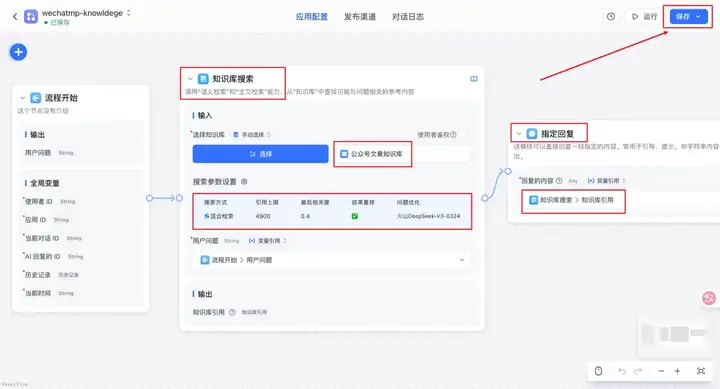Viewport: 720px width, 389px height.
Task: Click the DeepSeek-V3-0324 问题优化 model
Action: 428,216
